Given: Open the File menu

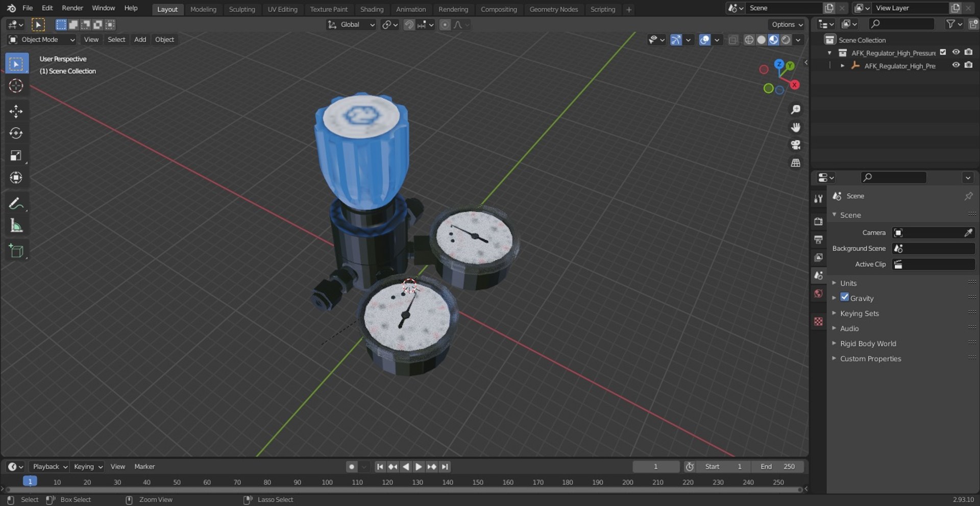Looking at the screenshot, I should pyautogui.click(x=28, y=8).
